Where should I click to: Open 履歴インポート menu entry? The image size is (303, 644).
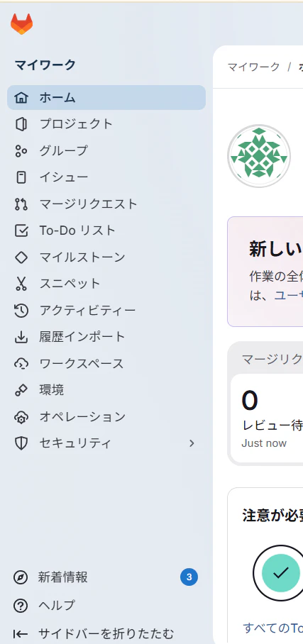106,337
